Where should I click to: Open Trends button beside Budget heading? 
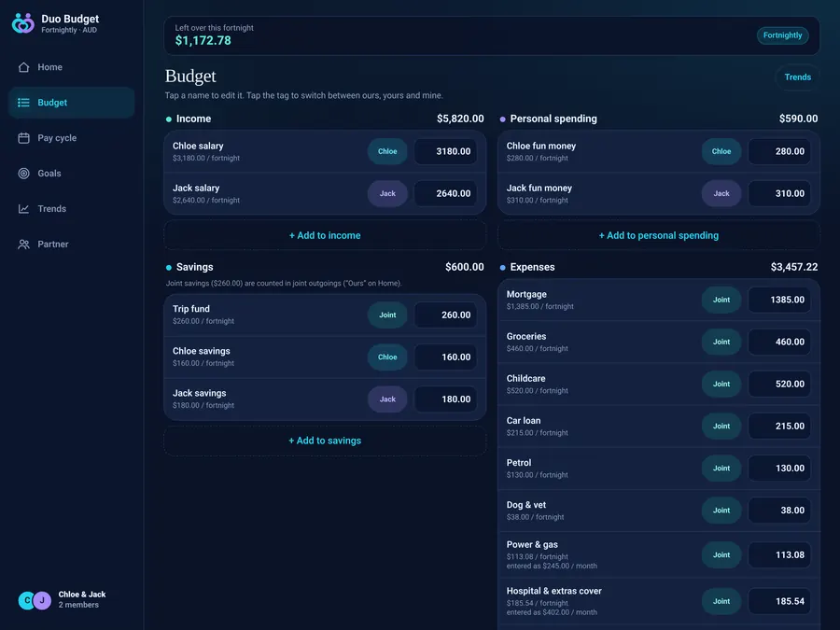point(797,77)
